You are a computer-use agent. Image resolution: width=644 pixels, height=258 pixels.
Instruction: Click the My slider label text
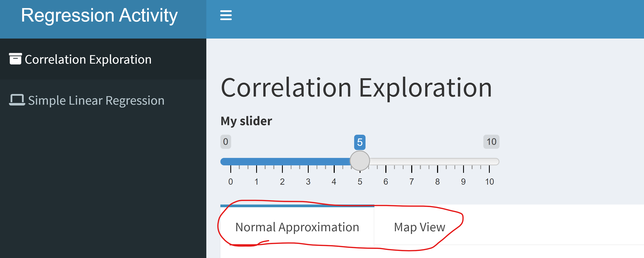coord(246,121)
